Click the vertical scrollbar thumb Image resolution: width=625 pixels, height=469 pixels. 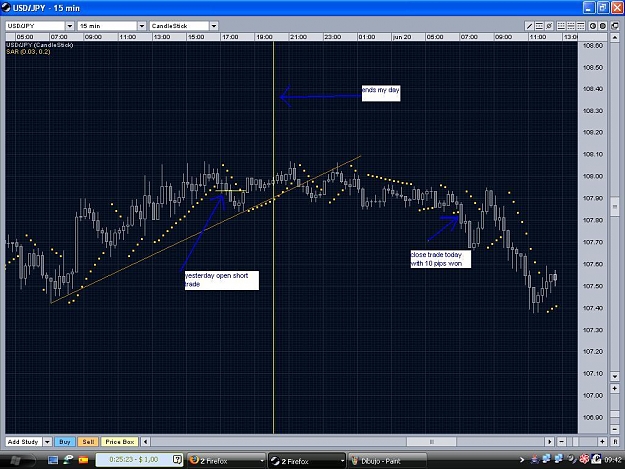(615, 207)
